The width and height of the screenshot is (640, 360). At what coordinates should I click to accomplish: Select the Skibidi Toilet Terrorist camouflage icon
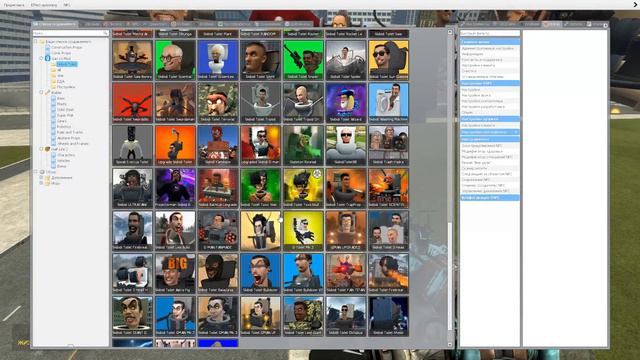click(218, 103)
